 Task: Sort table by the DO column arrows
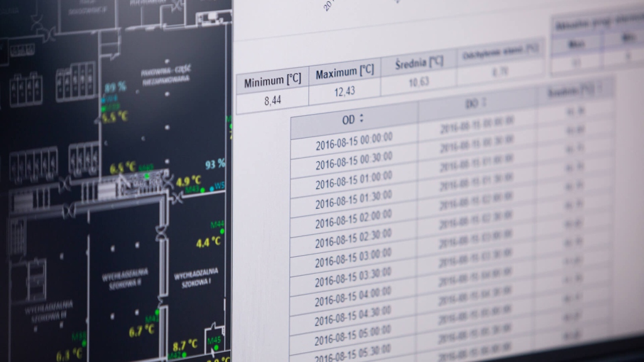click(484, 102)
